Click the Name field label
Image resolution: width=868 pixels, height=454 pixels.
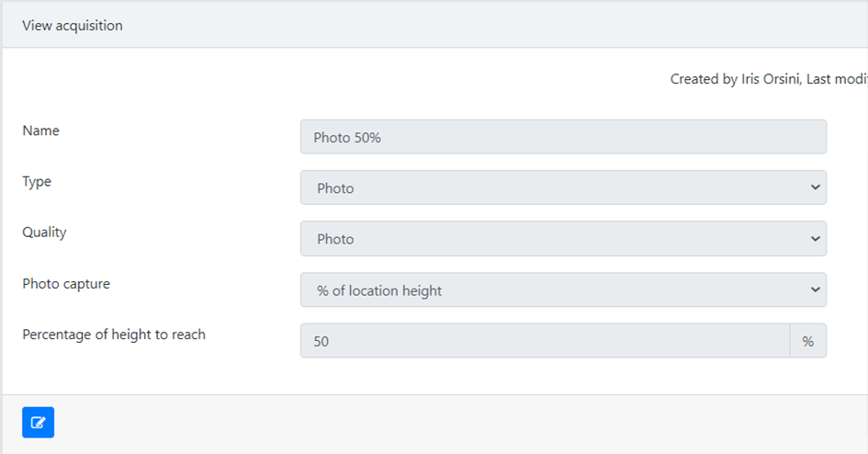(41, 131)
